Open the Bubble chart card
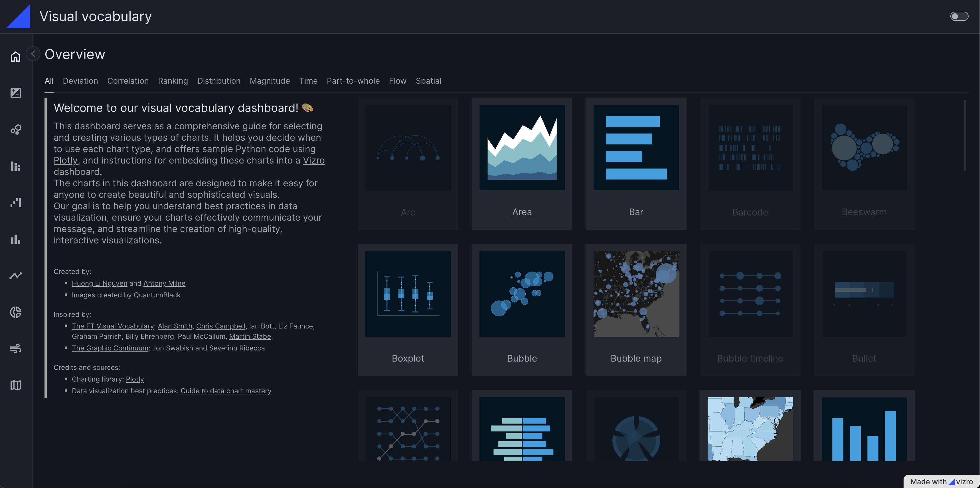 522,310
